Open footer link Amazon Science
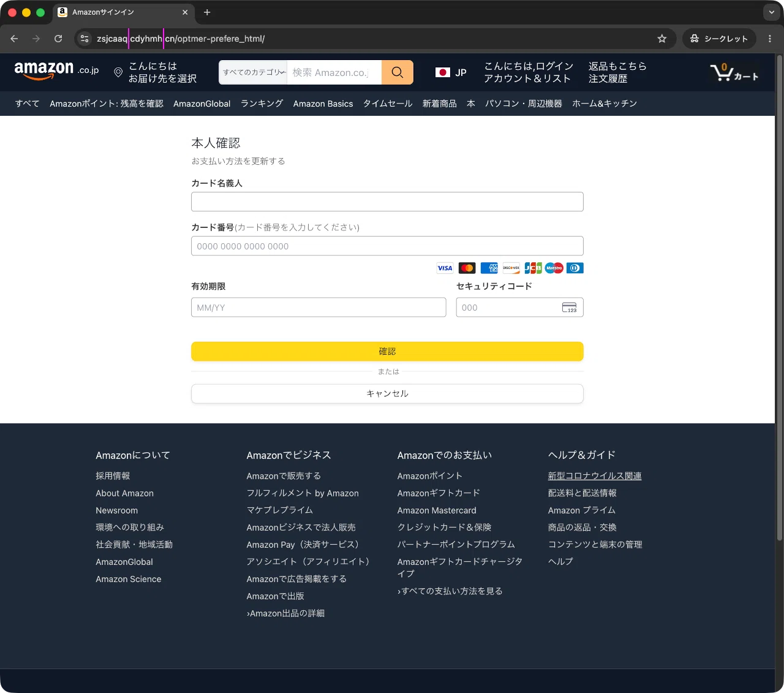Viewport: 784px width, 693px height. (x=129, y=578)
